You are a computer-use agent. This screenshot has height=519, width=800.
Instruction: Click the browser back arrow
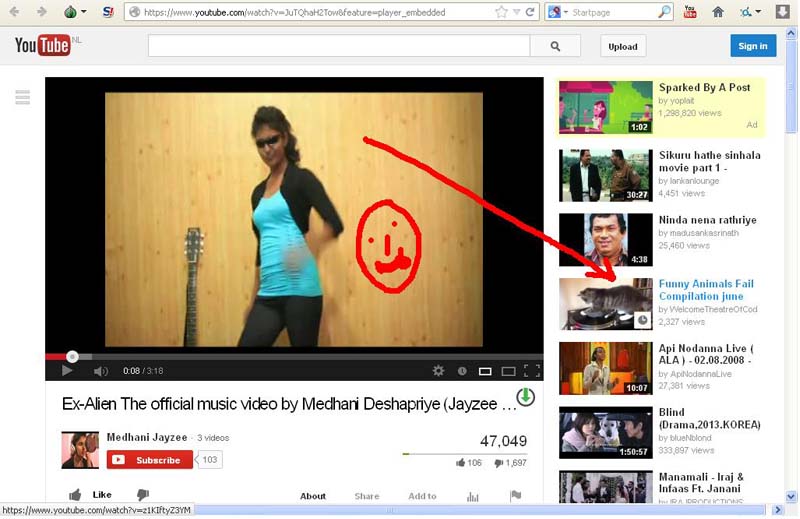coord(14,11)
